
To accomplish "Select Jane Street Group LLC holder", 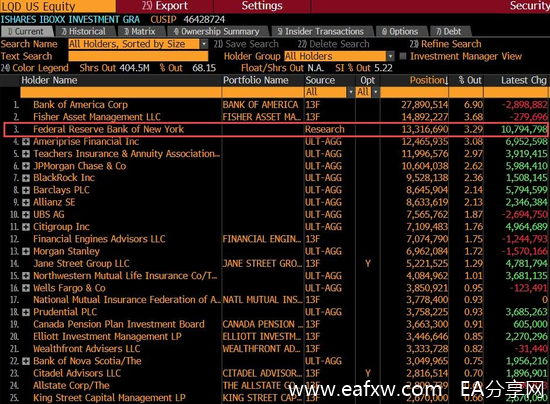I will pyautogui.click(x=81, y=264).
